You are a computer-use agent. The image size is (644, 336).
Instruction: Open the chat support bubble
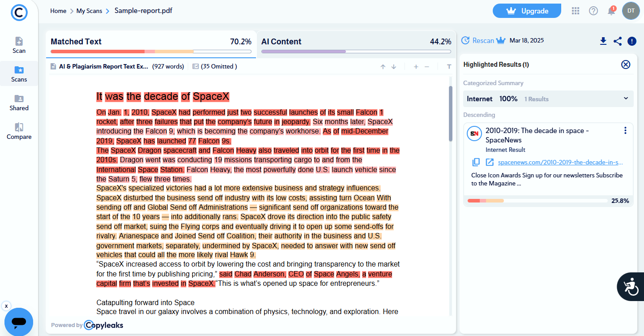point(19,322)
